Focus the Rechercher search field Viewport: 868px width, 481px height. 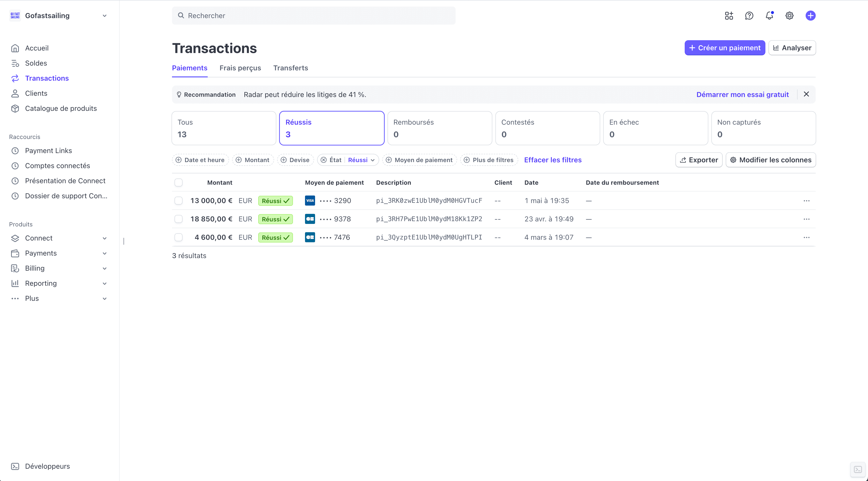click(x=313, y=16)
